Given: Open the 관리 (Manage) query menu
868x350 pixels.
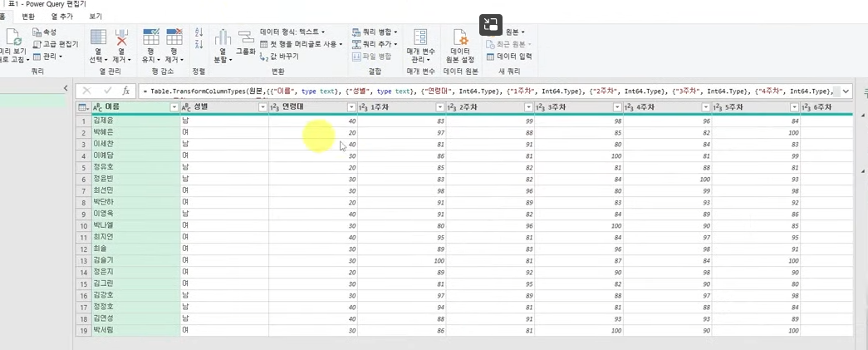Looking at the screenshot, I should (47, 56).
